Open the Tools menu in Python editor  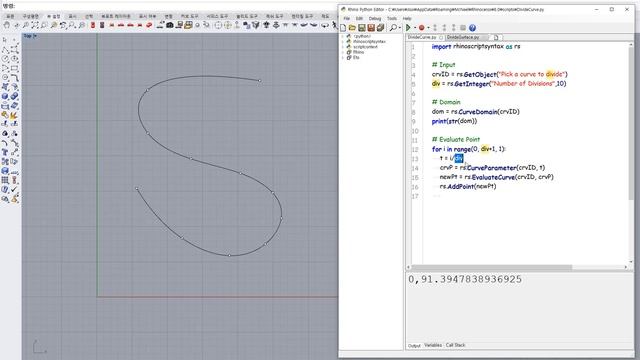392,18
